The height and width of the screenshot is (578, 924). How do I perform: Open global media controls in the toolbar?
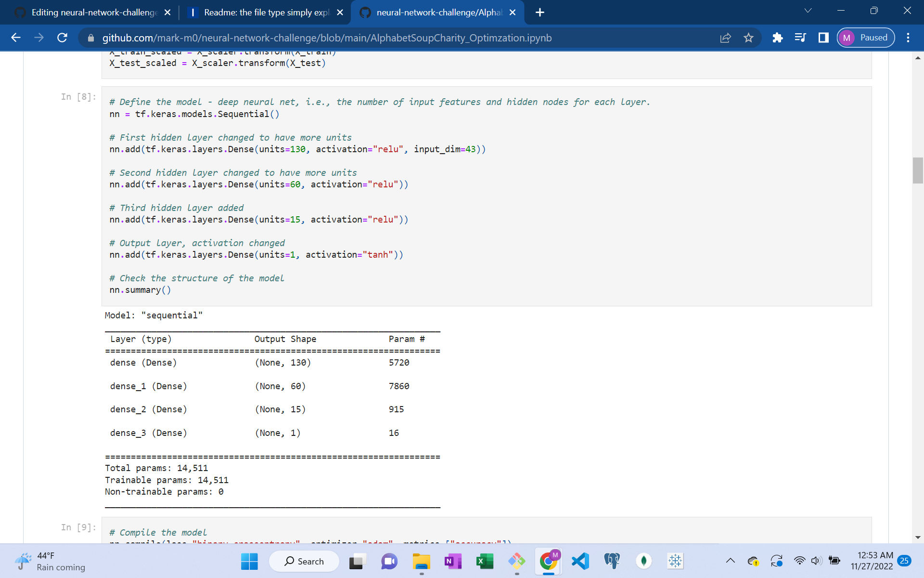(x=800, y=38)
